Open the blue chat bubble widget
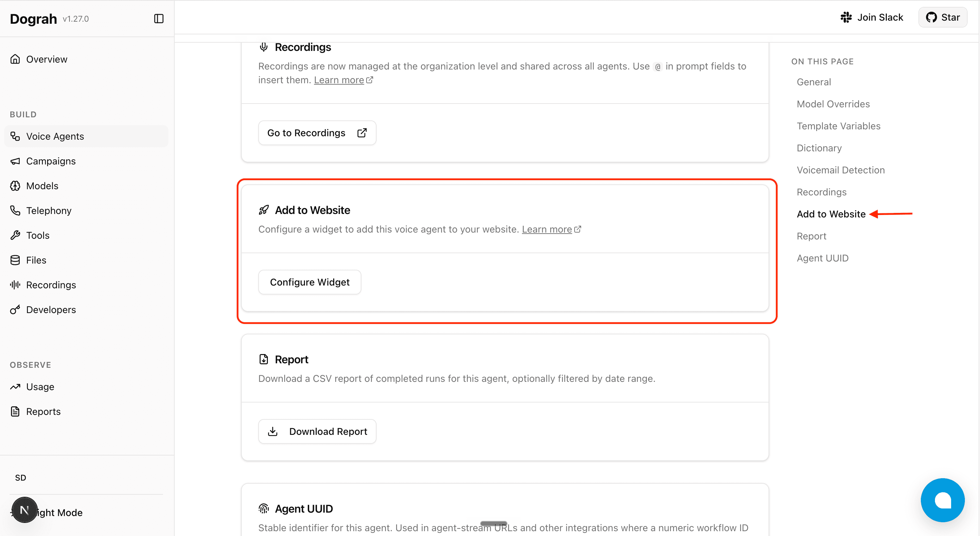The height and width of the screenshot is (536, 980). [x=942, y=500]
